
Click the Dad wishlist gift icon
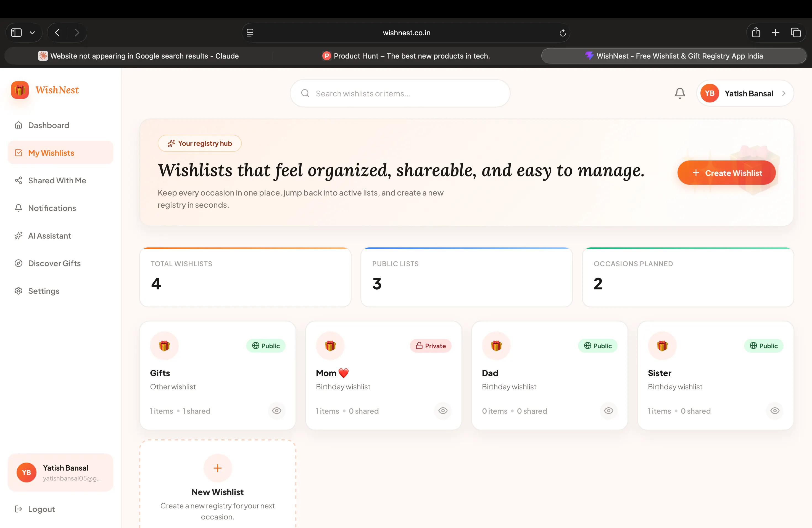coord(496,345)
